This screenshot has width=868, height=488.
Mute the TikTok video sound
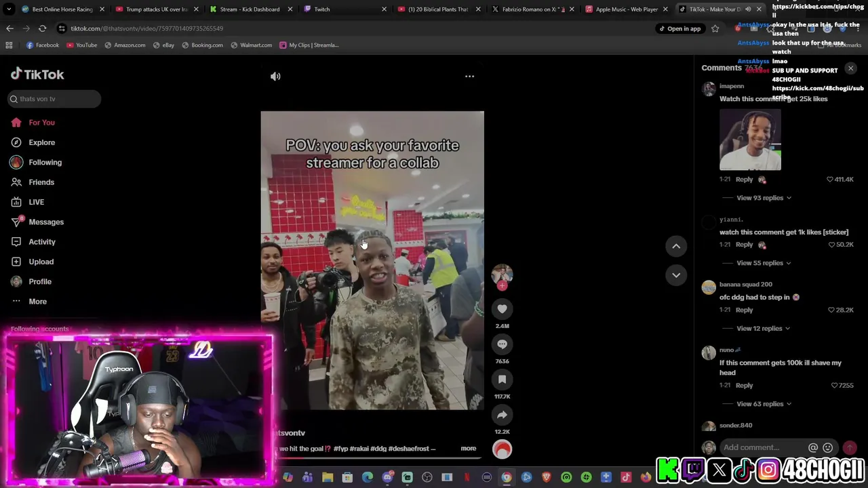click(275, 77)
